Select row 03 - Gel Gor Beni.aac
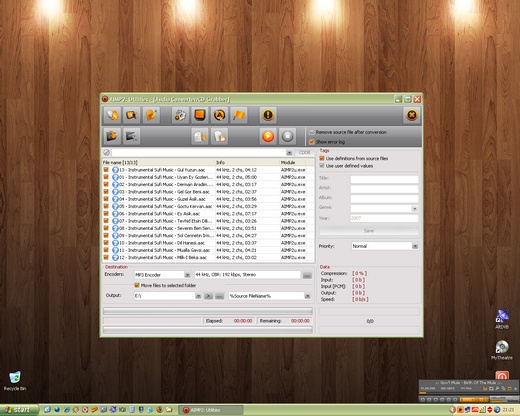This screenshot has height=416, width=520. (x=208, y=192)
